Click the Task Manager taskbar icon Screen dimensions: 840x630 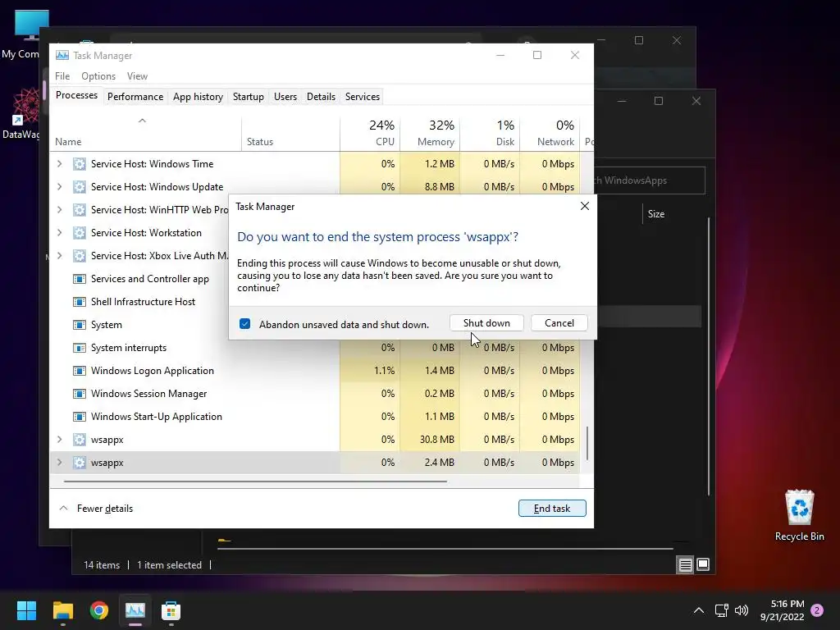click(135, 610)
